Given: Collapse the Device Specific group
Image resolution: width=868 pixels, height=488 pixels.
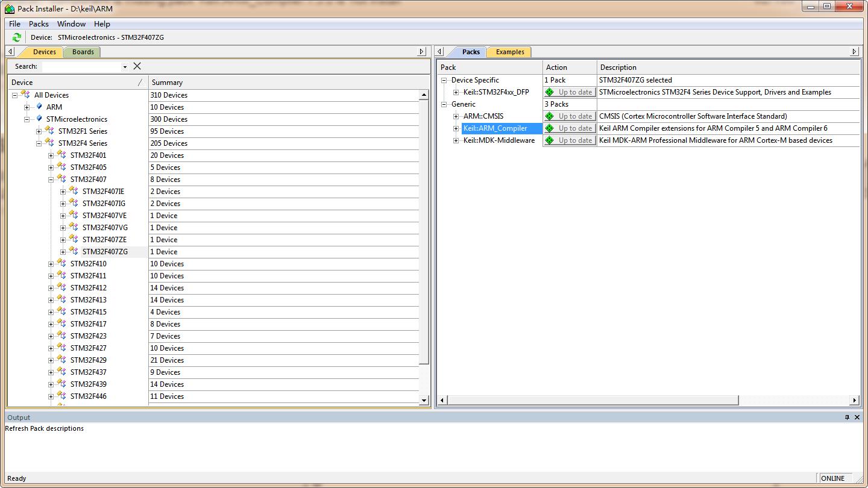Looking at the screenshot, I should click(x=444, y=80).
